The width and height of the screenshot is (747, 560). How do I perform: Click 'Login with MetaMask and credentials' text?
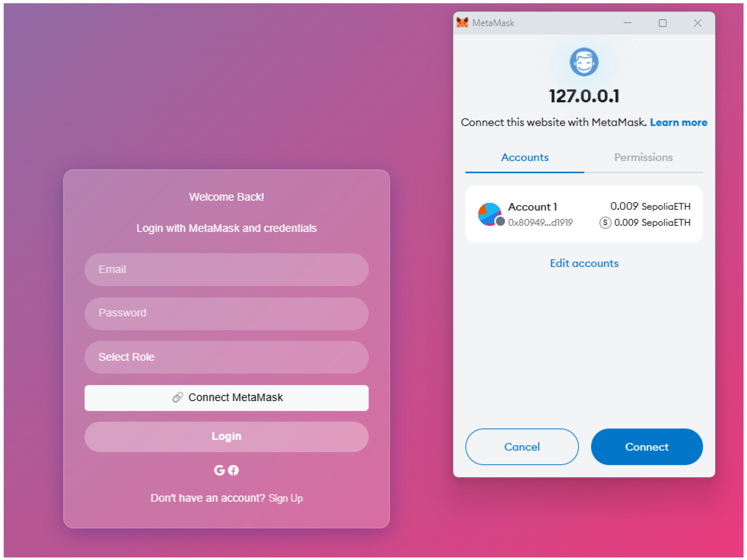tap(226, 228)
